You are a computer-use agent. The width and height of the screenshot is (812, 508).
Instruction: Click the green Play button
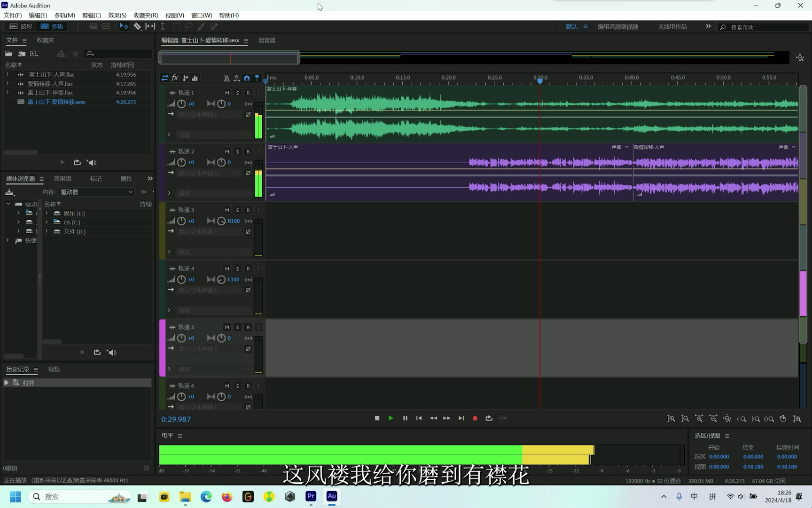point(391,418)
